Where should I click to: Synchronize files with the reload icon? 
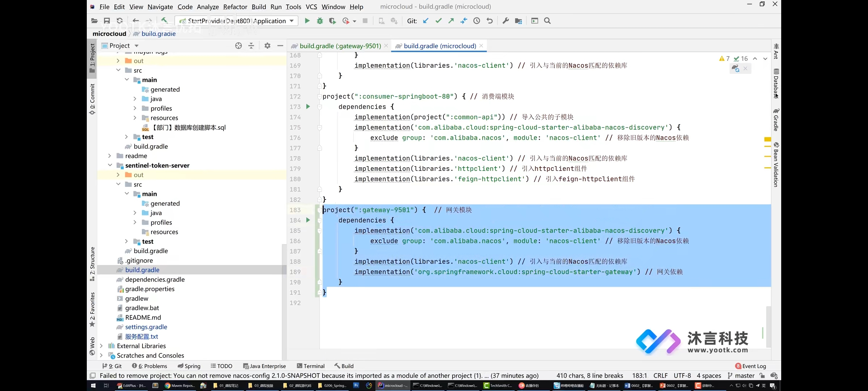point(120,21)
